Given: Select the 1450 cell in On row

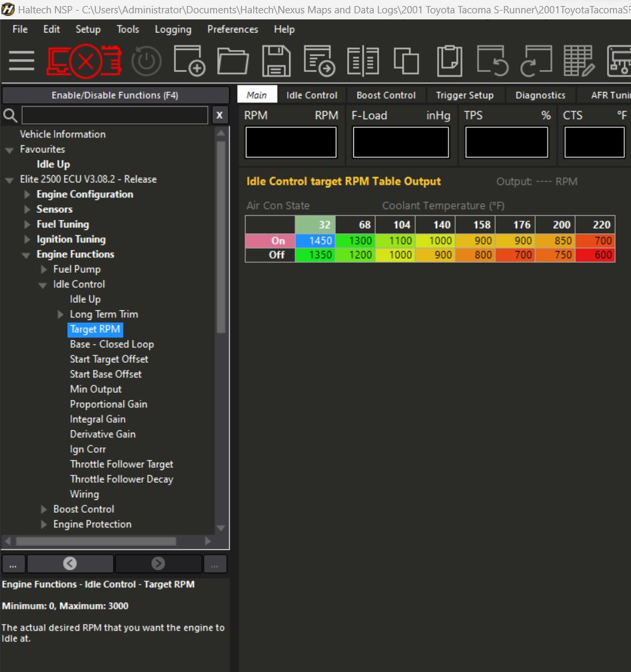Looking at the screenshot, I should (x=315, y=241).
